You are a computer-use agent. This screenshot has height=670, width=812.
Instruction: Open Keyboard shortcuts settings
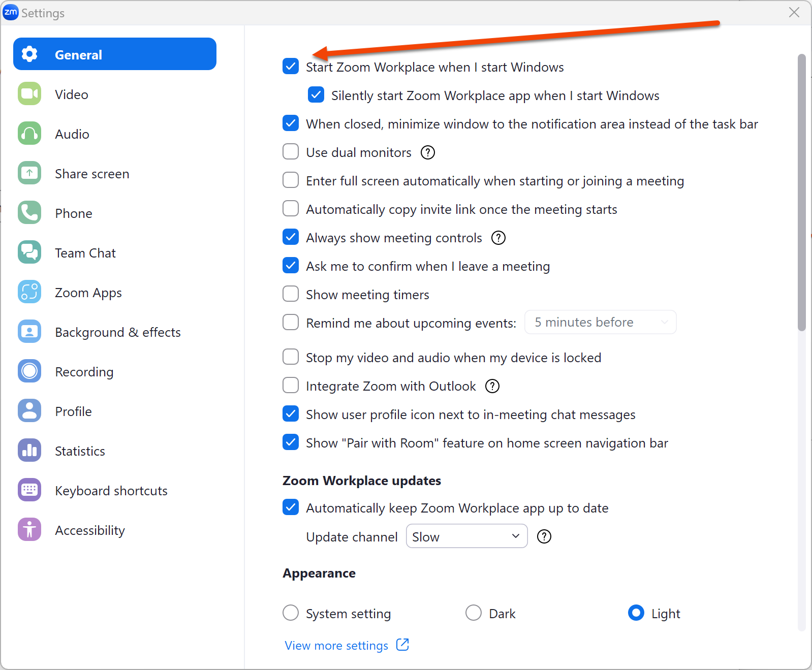pyautogui.click(x=111, y=490)
